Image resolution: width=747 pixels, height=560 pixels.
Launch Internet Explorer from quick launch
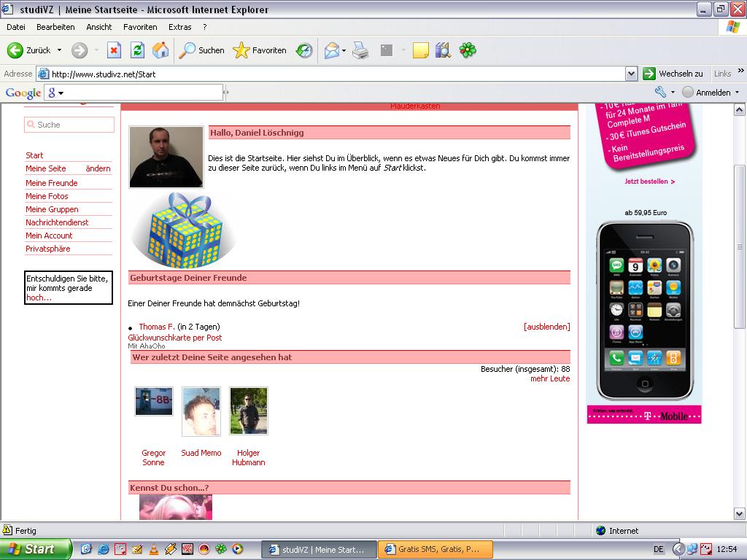pyautogui.click(x=104, y=549)
